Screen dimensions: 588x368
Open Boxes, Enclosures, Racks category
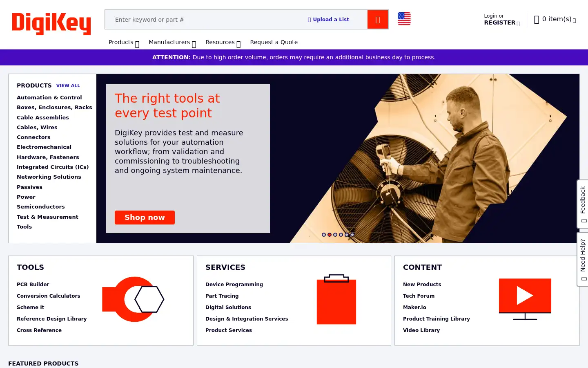coord(54,108)
